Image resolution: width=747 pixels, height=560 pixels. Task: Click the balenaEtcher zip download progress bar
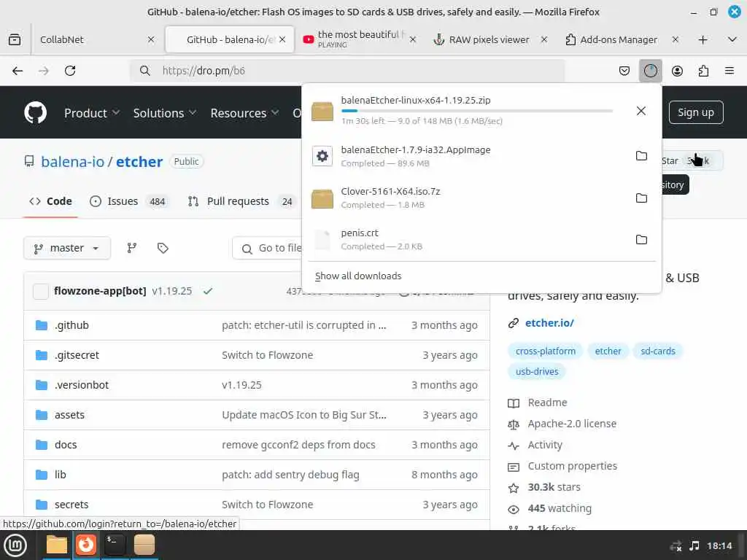pyautogui.click(x=477, y=111)
